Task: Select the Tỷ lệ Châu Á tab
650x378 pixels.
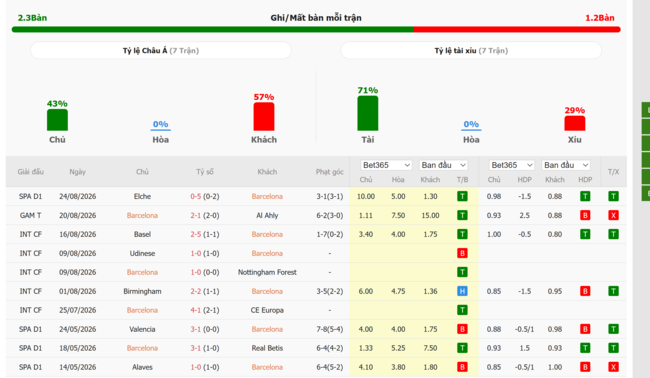Action: point(161,51)
